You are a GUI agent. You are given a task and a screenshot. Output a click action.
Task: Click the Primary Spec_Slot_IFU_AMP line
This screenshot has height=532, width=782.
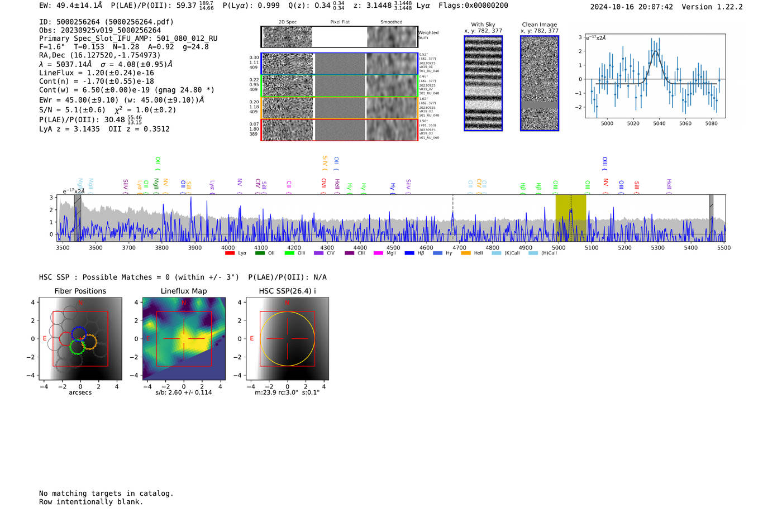pos(128,39)
